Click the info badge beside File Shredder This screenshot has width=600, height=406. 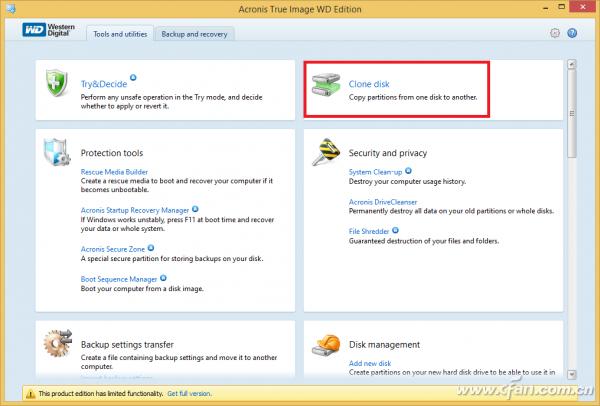click(395, 230)
